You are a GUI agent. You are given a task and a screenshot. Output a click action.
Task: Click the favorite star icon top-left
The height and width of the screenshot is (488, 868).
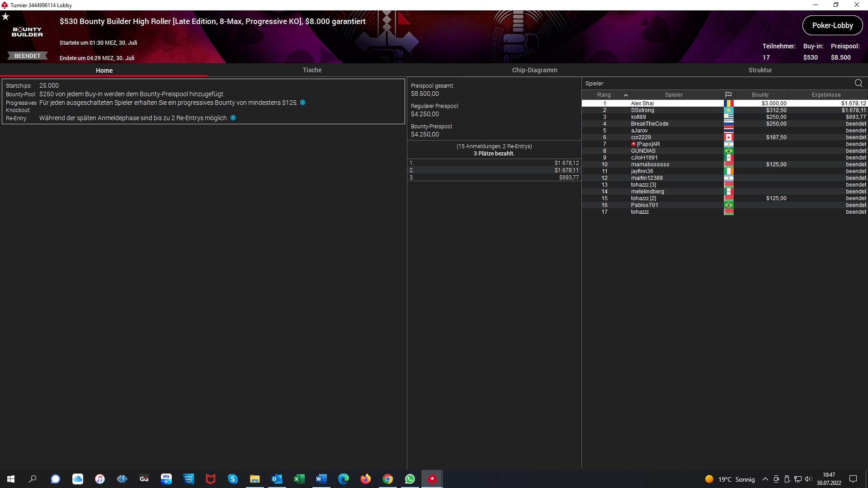(5, 17)
